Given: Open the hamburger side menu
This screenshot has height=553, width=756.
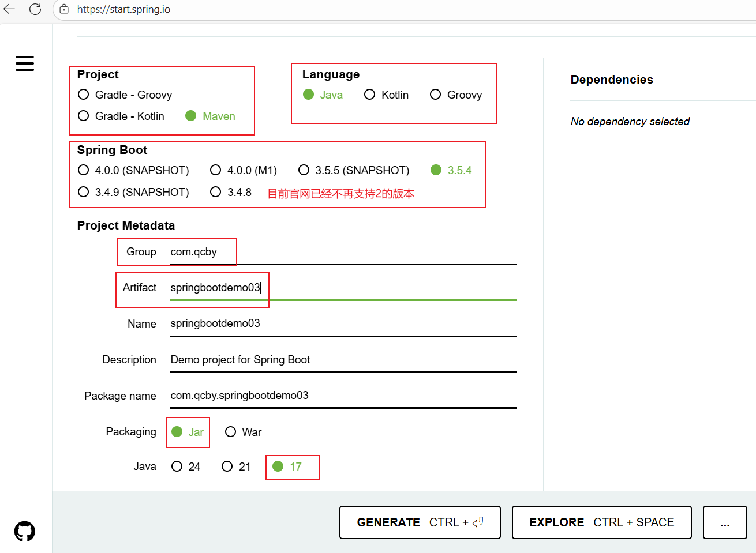Looking at the screenshot, I should (25, 63).
